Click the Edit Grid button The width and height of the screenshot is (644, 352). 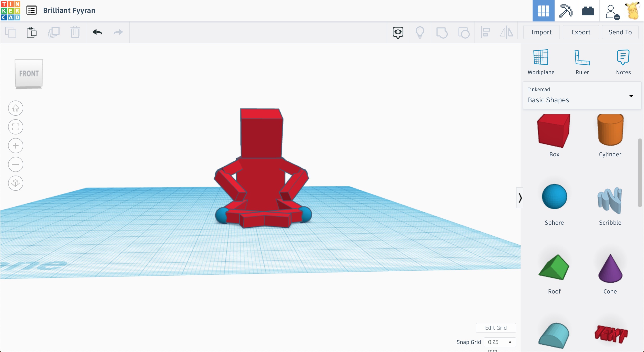tap(496, 328)
